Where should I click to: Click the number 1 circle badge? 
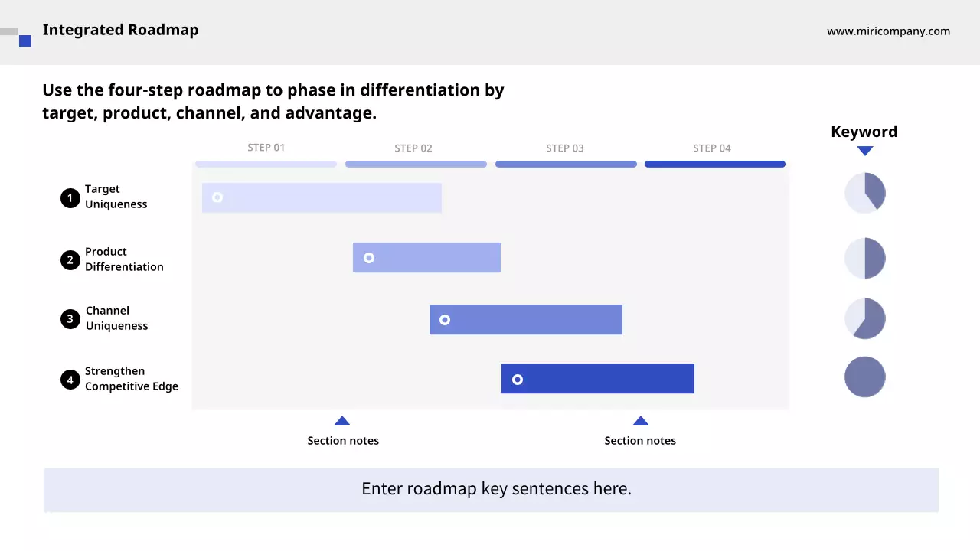[70, 198]
